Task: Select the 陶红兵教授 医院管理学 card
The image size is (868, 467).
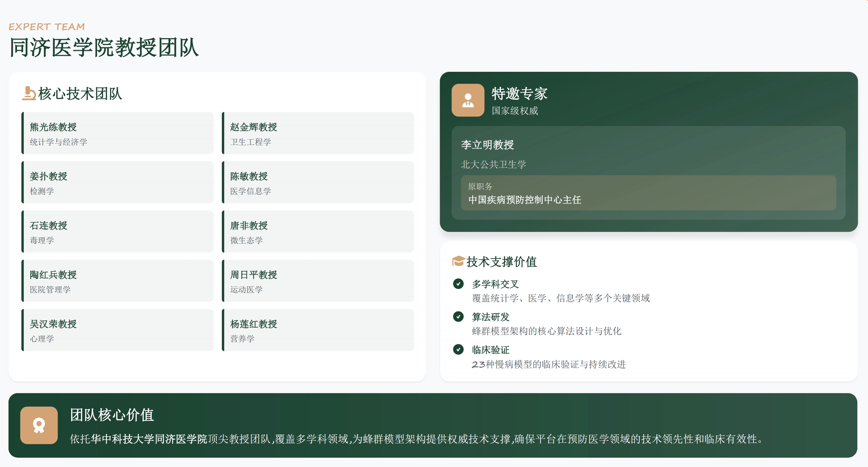Action: pos(118,281)
